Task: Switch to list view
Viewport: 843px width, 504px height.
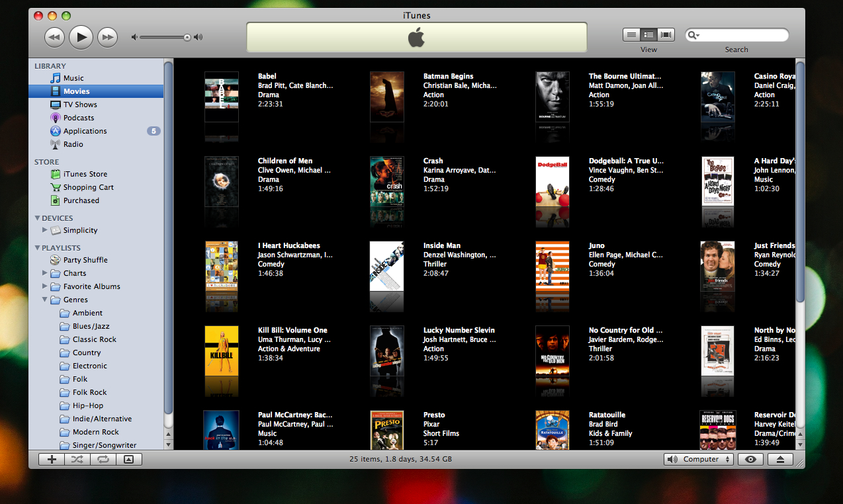Action: point(631,34)
